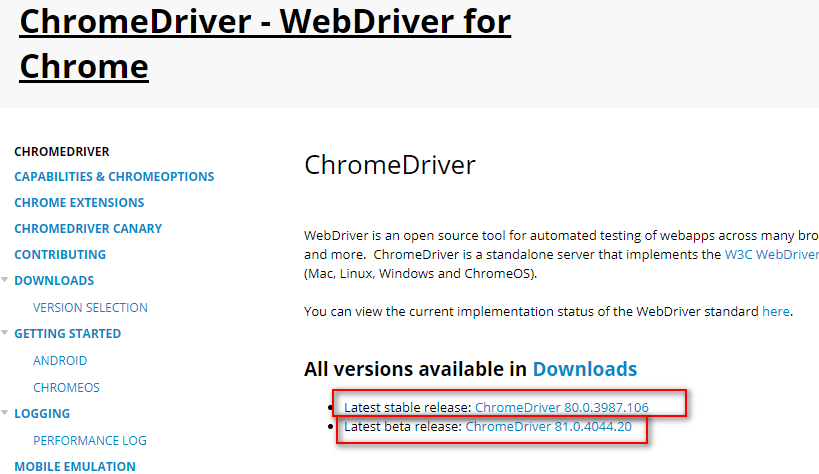Open the Performance Log page

click(x=90, y=440)
